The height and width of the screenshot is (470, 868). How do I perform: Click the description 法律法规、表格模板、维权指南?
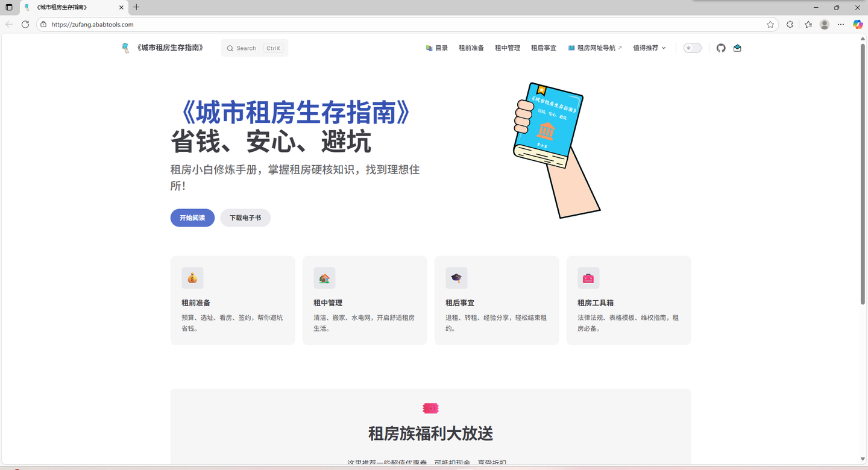tap(628, 323)
